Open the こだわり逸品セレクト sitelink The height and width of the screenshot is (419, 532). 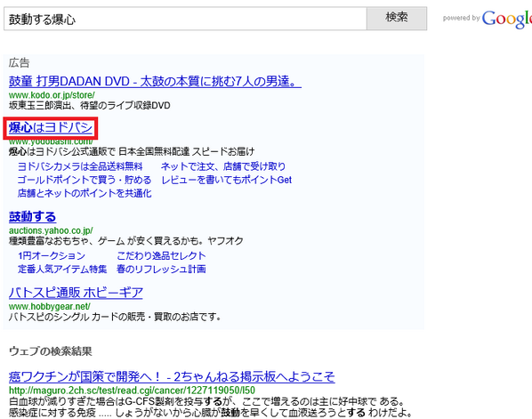pyautogui.click(x=162, y=255)
